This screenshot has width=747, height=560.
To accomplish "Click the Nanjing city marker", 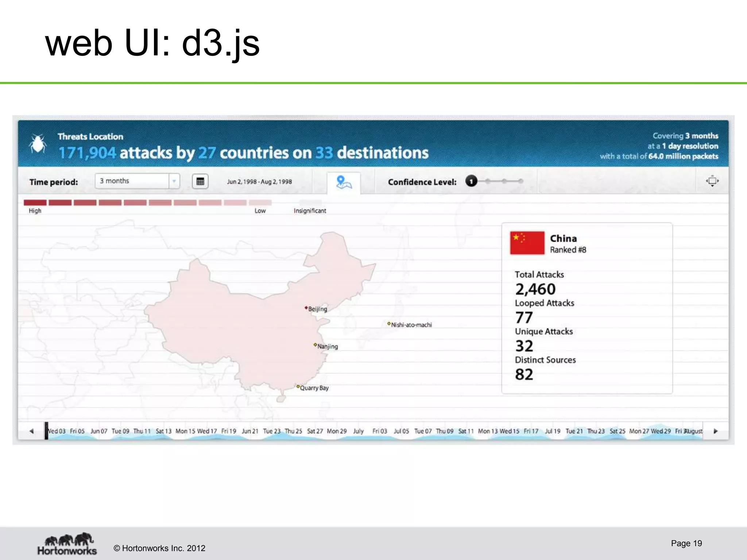I will 315,345.
